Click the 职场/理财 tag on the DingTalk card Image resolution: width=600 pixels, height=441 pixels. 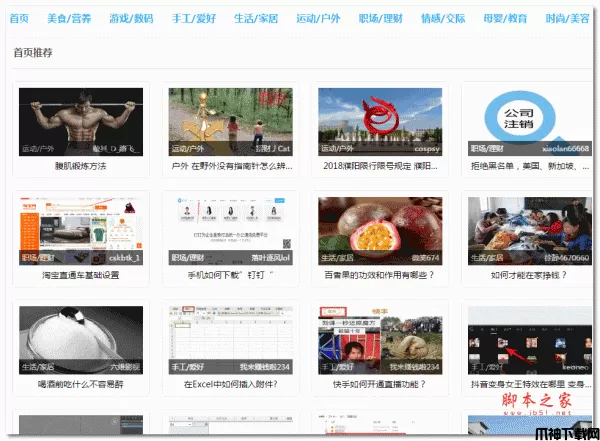click(x=188, y=258)
